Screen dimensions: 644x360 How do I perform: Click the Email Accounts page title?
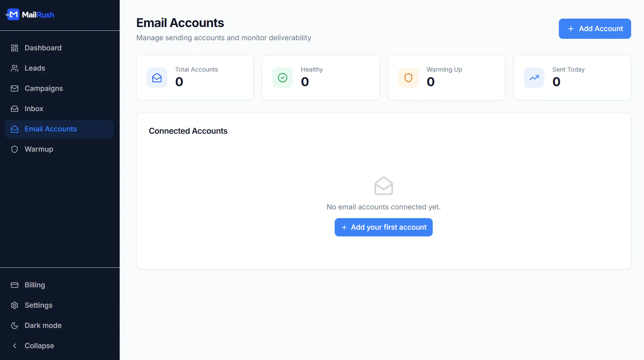click(x=180, y=23)
